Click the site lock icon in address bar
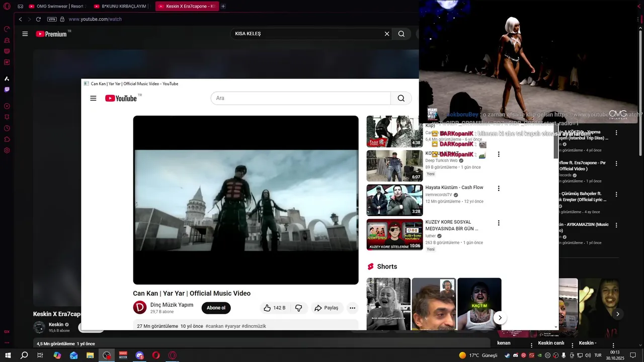Screen dimensions: 644x362 62,19
